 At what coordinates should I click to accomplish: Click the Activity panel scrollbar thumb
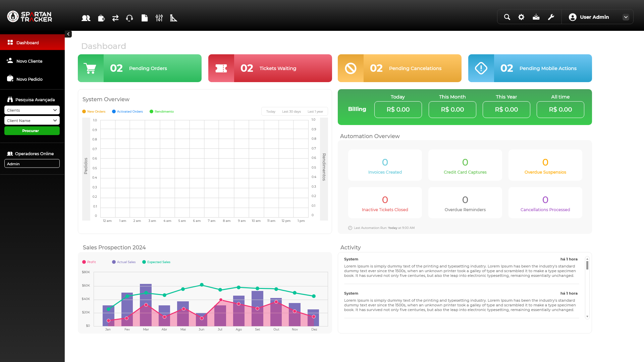(x=587, y=265)
